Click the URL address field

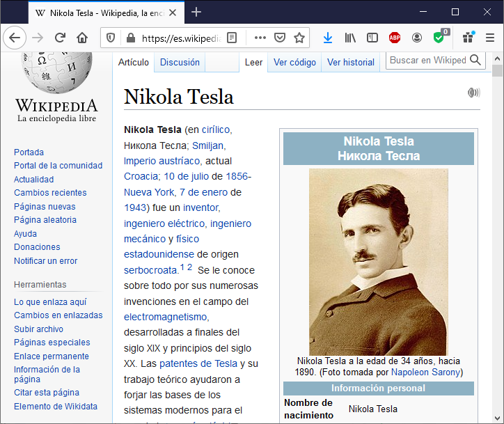click(181, 38)
